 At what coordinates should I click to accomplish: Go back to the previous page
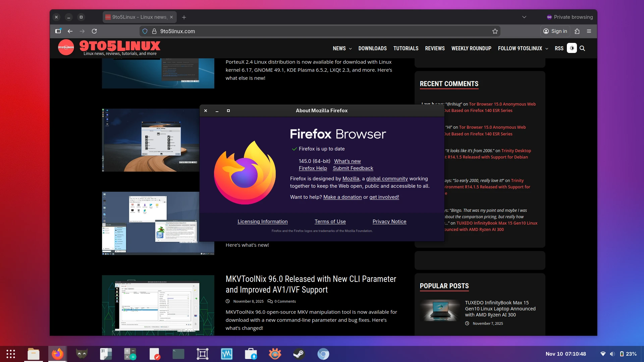tap(70, 31)
